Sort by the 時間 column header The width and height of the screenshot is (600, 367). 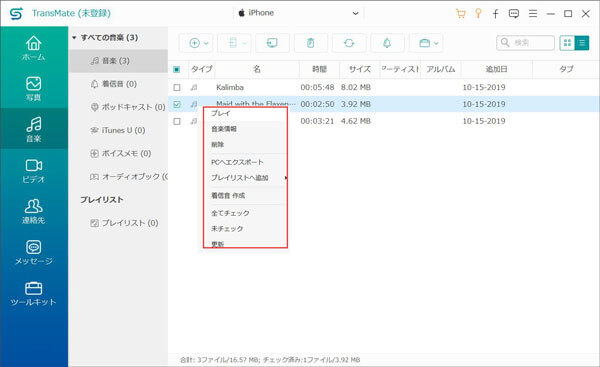[x=319, y=69]
